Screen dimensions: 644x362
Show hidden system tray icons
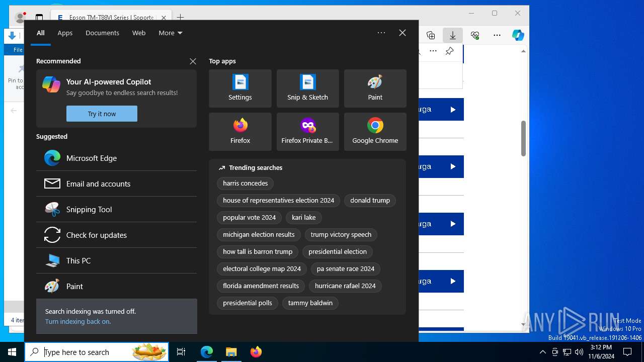pyautogui.click(x=542, y=352)
